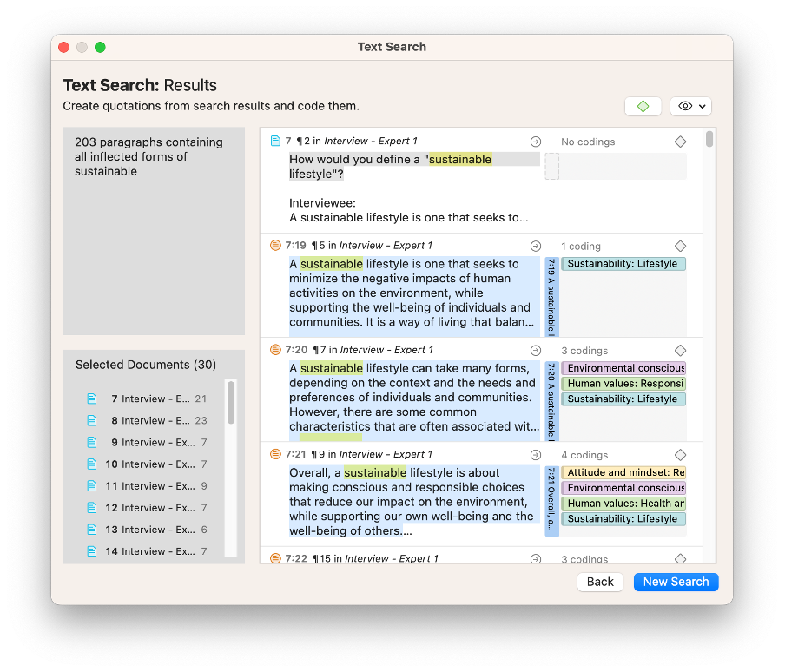Viewport: 785px width, 672px height.
Task: Click the results list vertical scrollbar
Action: (x=709, y=140)
